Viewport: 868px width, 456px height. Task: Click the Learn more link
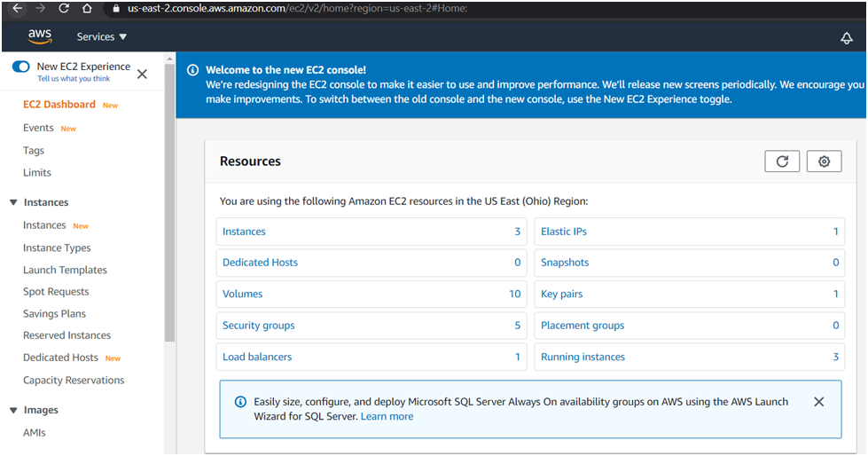387,416
